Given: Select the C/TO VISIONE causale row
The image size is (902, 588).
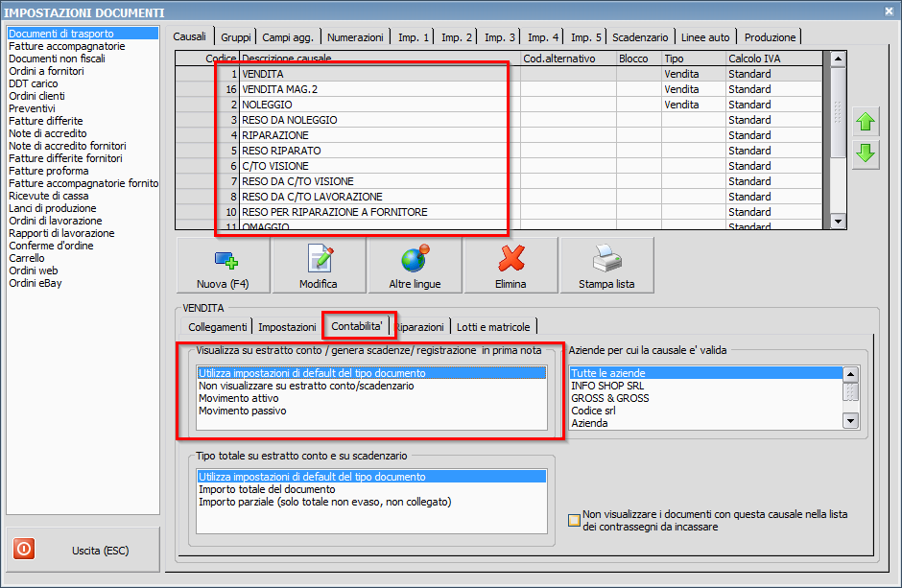Looking at the screenshot, I should (x=499, y=166).
